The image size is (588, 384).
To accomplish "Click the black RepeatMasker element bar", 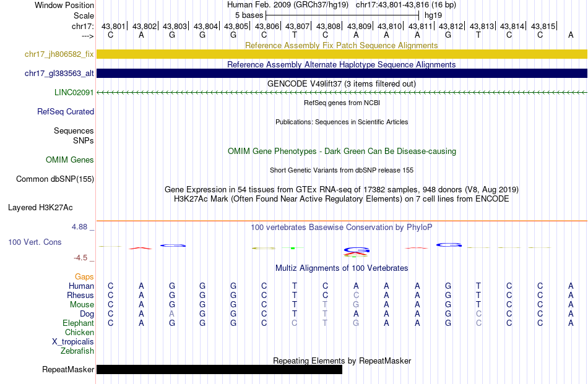I will (x=219, y=369).
